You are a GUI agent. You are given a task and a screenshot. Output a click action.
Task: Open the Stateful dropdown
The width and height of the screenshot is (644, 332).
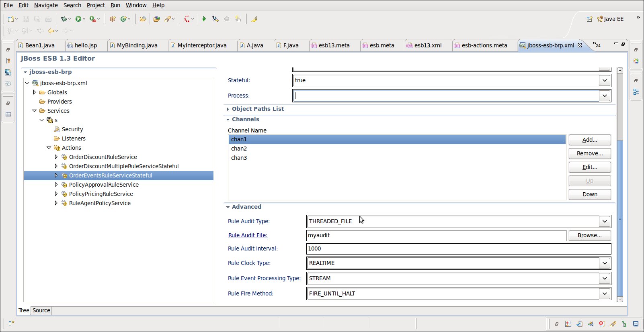605,80
